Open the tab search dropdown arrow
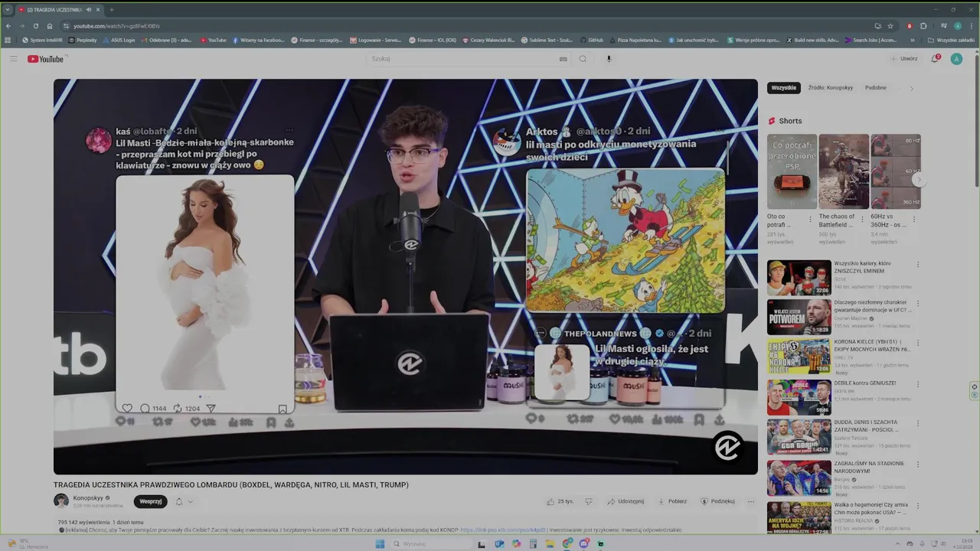 8,10
